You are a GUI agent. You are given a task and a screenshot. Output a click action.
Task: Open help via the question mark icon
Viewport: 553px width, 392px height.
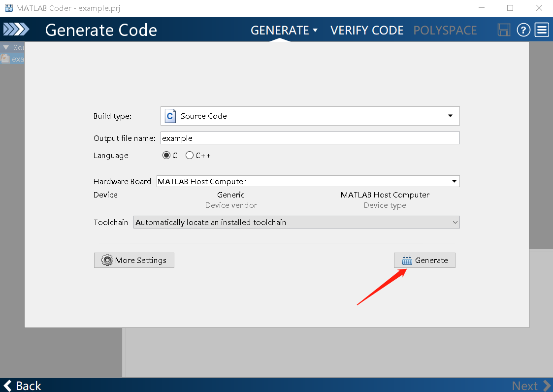pyautogui.click(x=523, y=30)
